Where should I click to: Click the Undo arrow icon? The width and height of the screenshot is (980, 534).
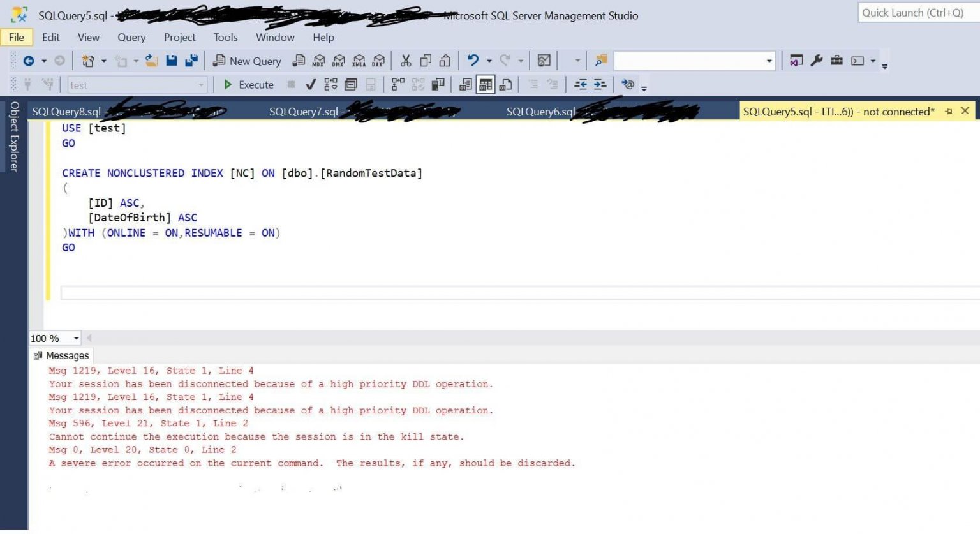(x=473, y=61)
